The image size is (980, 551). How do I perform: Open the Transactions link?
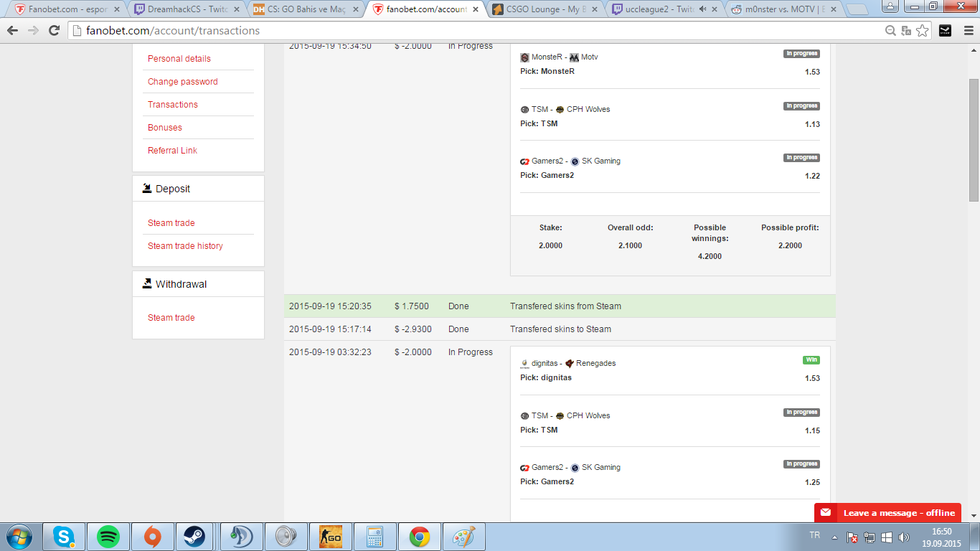click(x=173, y=105)
